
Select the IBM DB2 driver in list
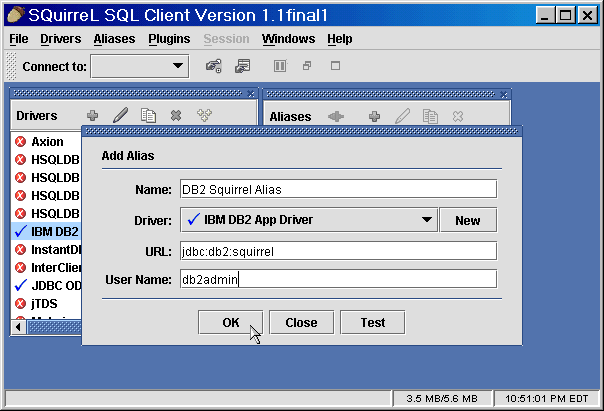[x=47, y=232]
